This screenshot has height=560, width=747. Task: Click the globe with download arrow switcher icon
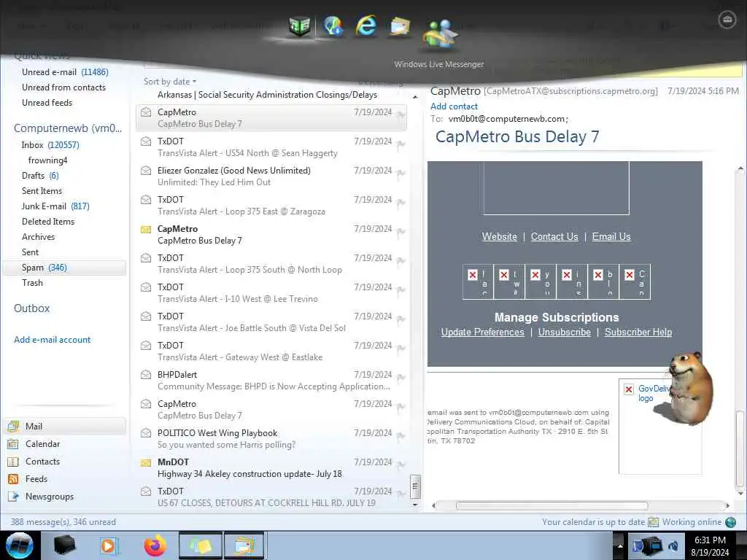333,26
